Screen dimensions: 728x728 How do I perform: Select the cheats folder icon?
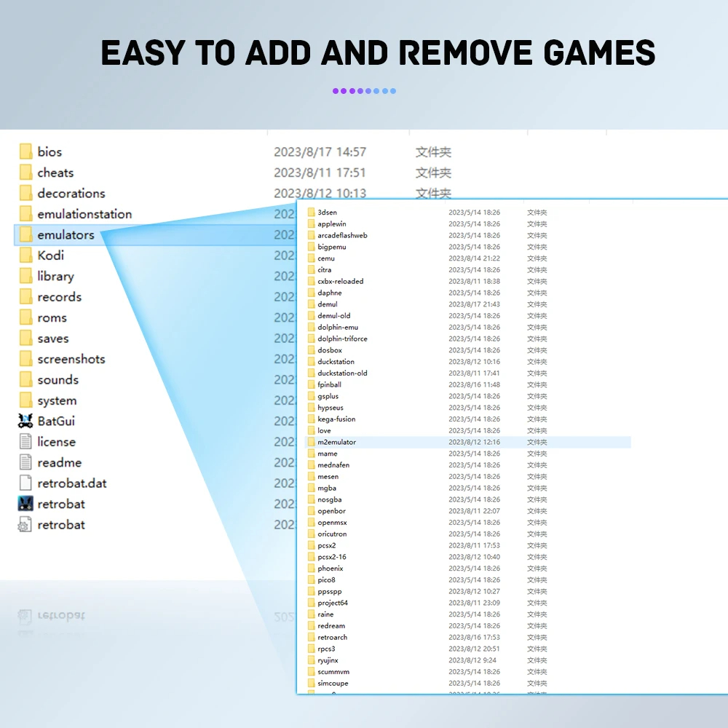click(x=25, y=173)
